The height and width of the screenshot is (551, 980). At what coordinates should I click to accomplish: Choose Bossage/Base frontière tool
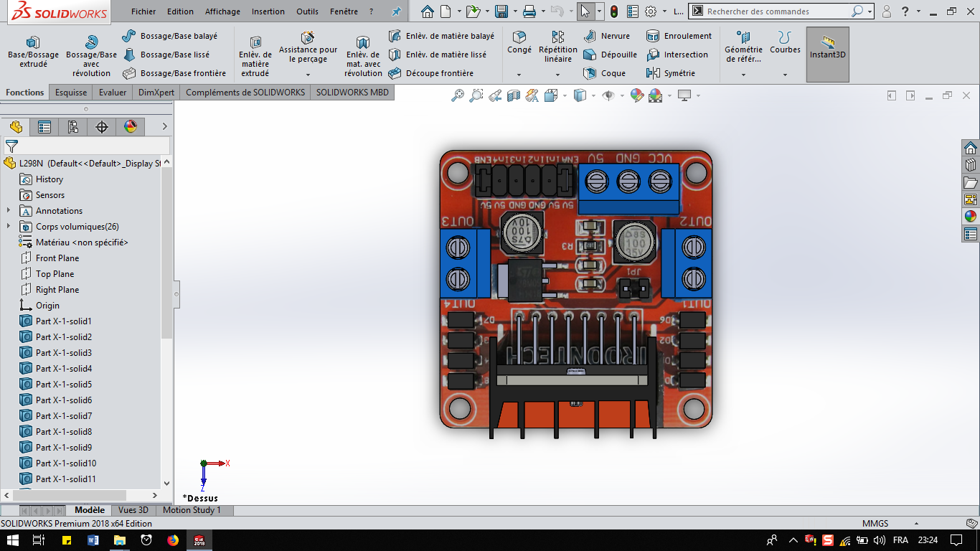(174, 73)
